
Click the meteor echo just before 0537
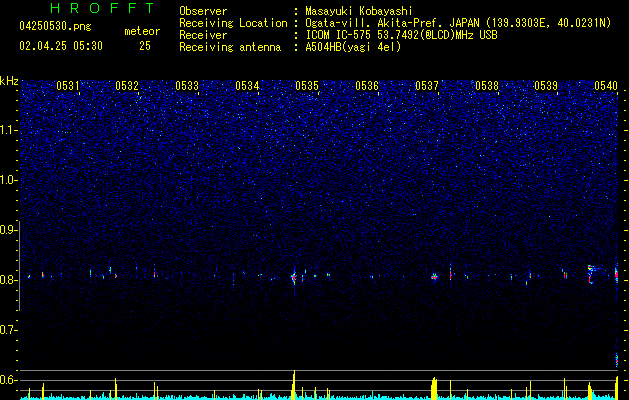[x=434, y=276]
